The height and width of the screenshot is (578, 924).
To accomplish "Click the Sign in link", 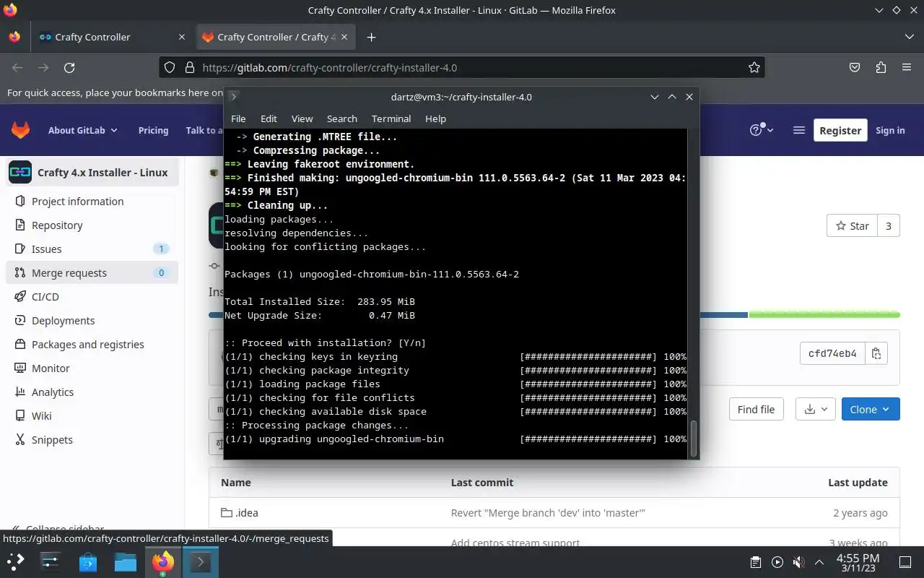I will (x=890, y=130).
